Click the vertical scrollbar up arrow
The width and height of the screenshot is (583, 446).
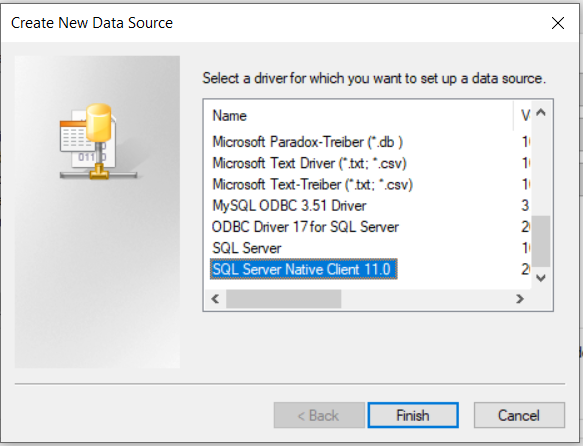coord(541,112)
